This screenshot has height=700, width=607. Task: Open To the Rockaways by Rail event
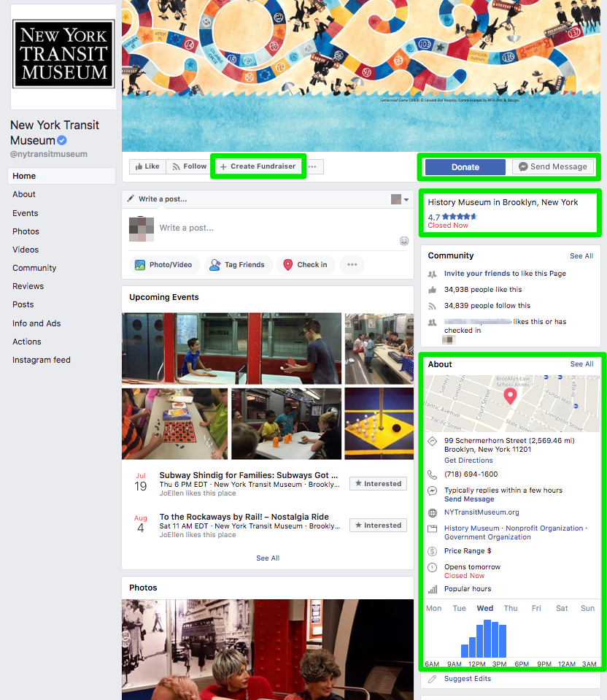tap(244, 517)
